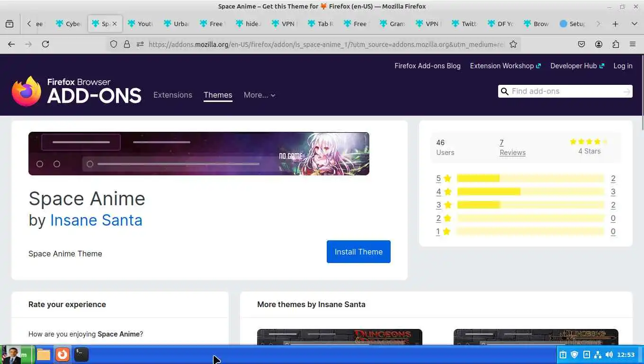The width and height of the screenshot is (644, 364).
Task: Open site permissions icon in address bar
Action: 140,44
